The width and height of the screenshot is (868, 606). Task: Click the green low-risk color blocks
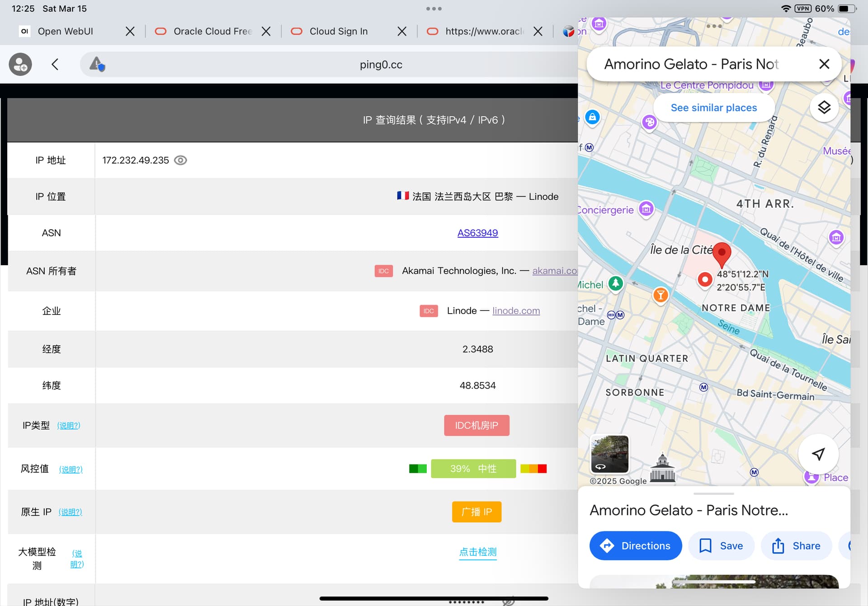418,469
